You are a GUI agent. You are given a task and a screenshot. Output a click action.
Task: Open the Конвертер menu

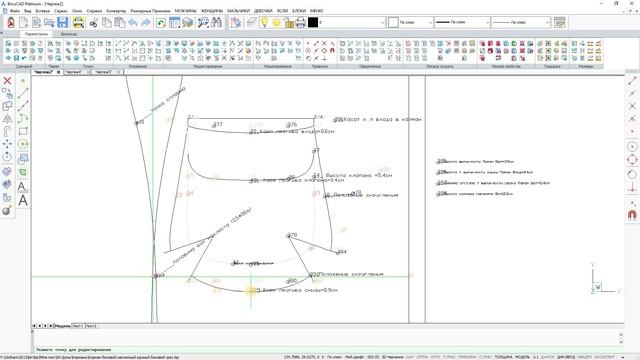pos(116,11)
